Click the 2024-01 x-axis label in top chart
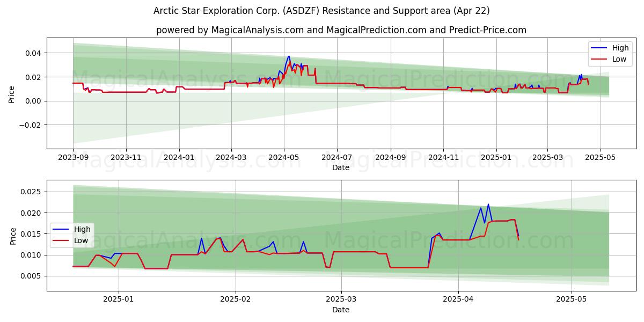The width and height of the screenshot is (644, 322). (178, 157)
